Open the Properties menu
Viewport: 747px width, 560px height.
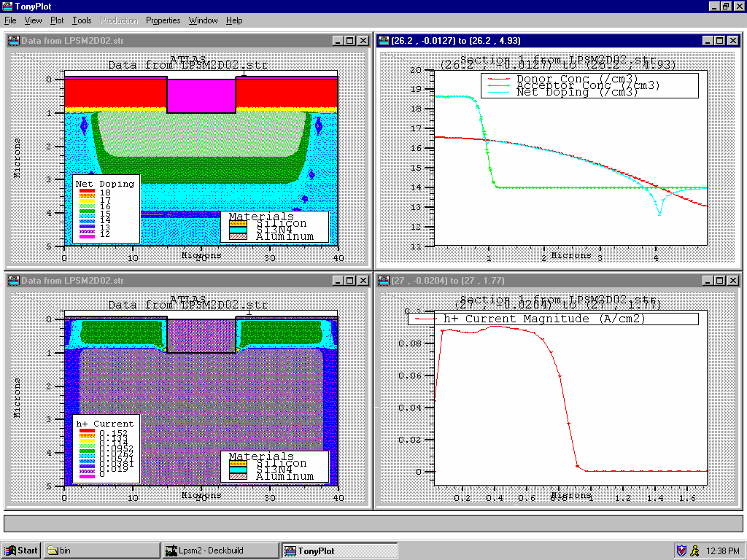163,20
